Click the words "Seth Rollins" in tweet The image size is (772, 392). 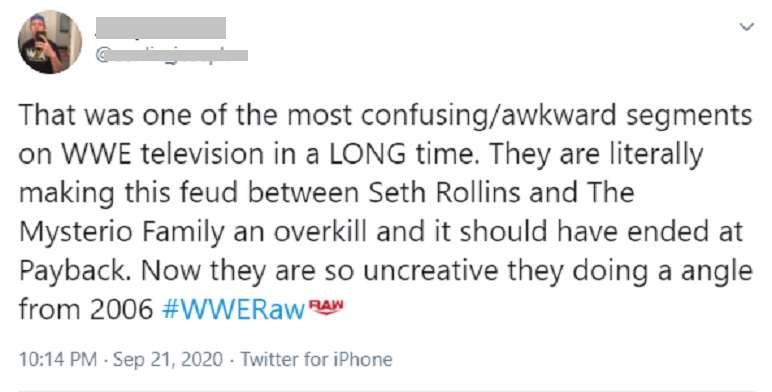[445, 193]
